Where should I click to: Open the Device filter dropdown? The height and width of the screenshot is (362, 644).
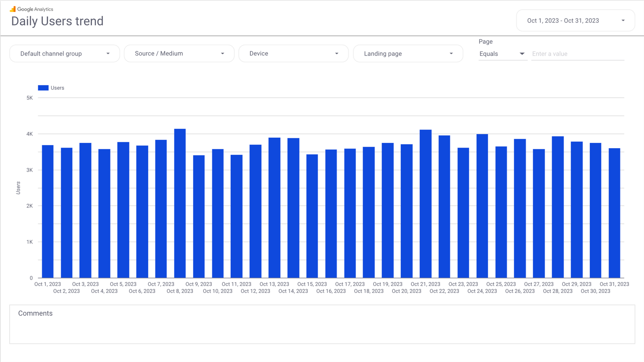pyautogui.click(x=293, y=54)
